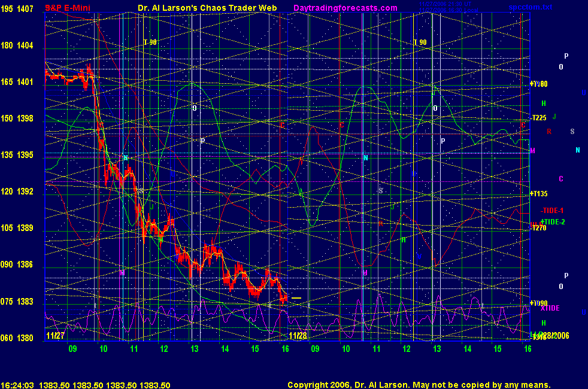The height and width of the screenshot is (389, 588).
Task: Click the Daytradingforecasts.com link in header
Action: (345, 8)
